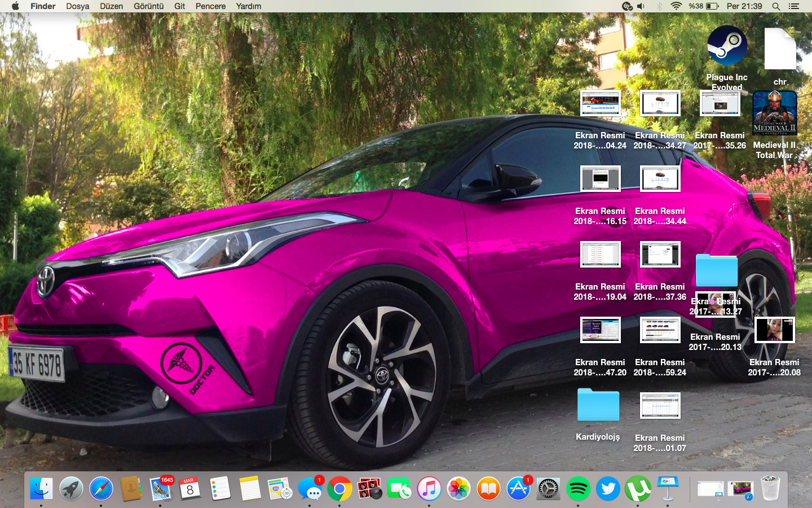Select Plague Inc Evolved Steam shortcut
812x508 pixels.
coord(727,46)
